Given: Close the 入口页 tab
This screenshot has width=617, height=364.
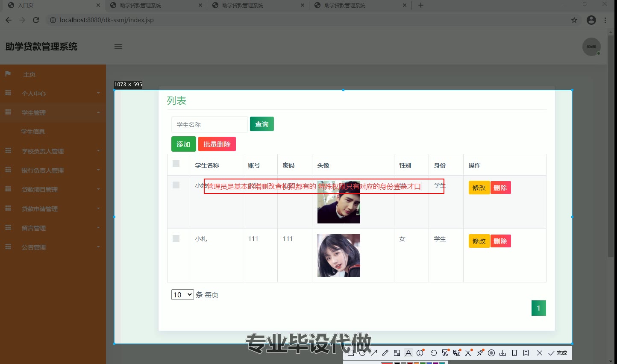Looking at the screenshot, I should [98, 5].
